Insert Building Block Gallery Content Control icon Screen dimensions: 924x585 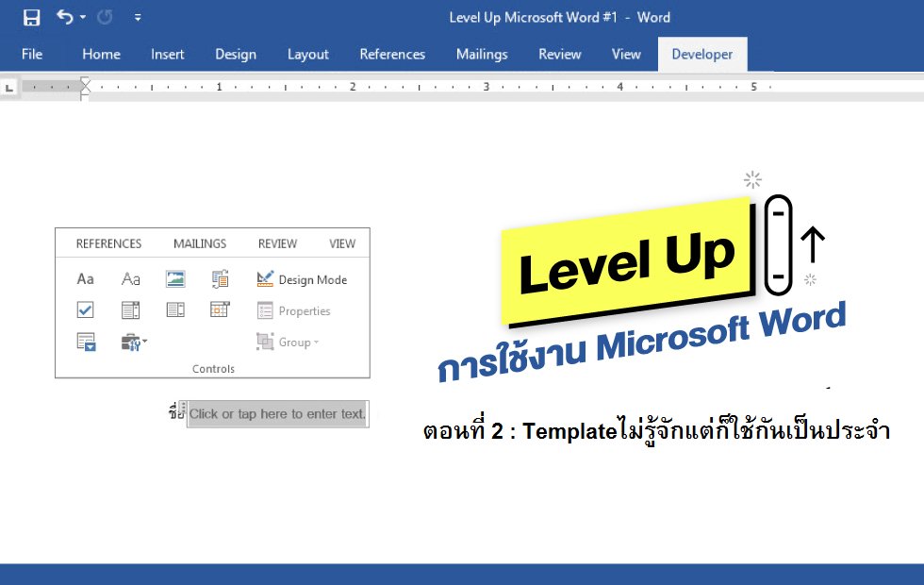(221, 278)
